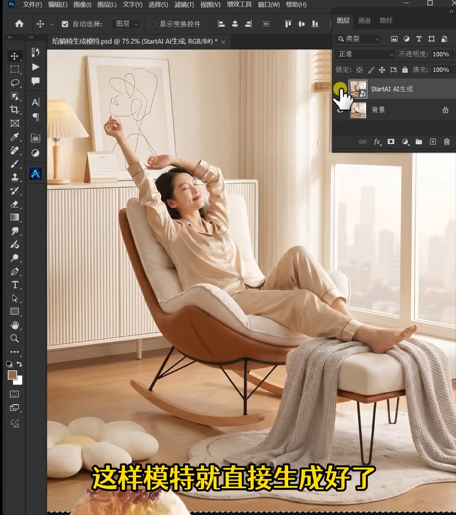This screenshot has height=515, width=456.
Task: Add a layer style with fx button
Action: pyautogui.click(x=377, y=142)
